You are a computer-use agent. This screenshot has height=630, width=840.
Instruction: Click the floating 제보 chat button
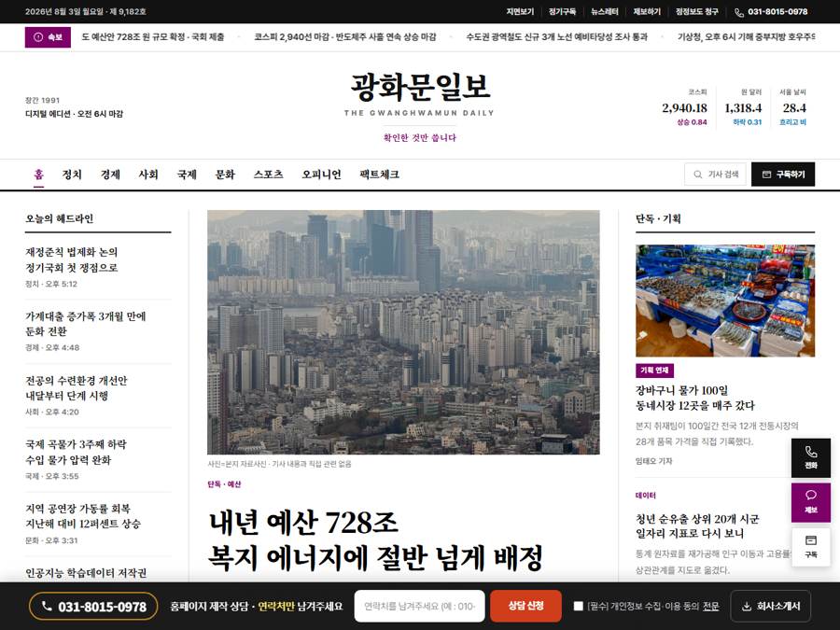tap(810, 502)
